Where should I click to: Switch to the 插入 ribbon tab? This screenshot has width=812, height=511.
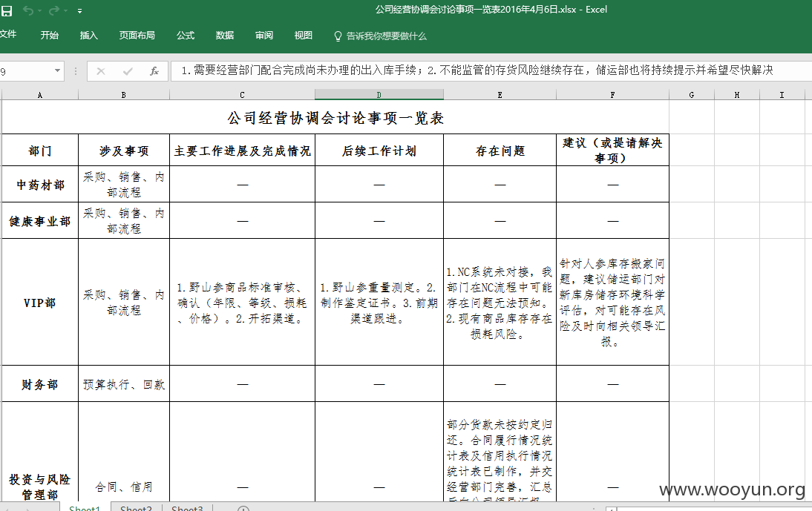[88, 35]
